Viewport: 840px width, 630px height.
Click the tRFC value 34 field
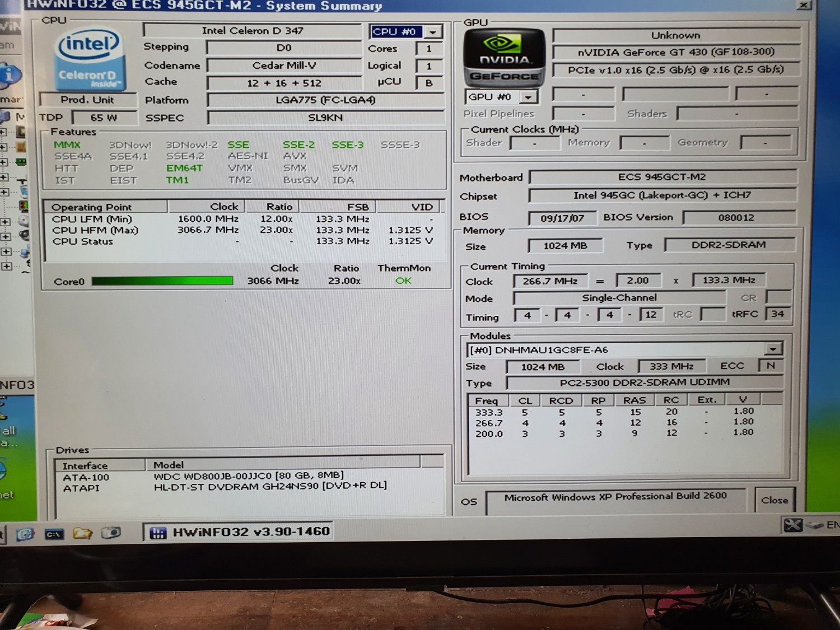pyautogui.click(x=778, y=314)
